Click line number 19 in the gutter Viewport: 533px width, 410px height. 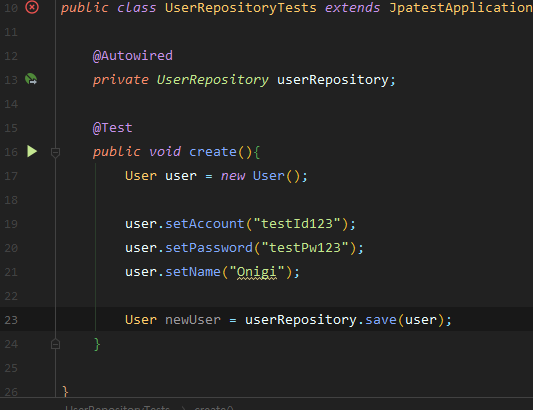(x=11, y=224)
